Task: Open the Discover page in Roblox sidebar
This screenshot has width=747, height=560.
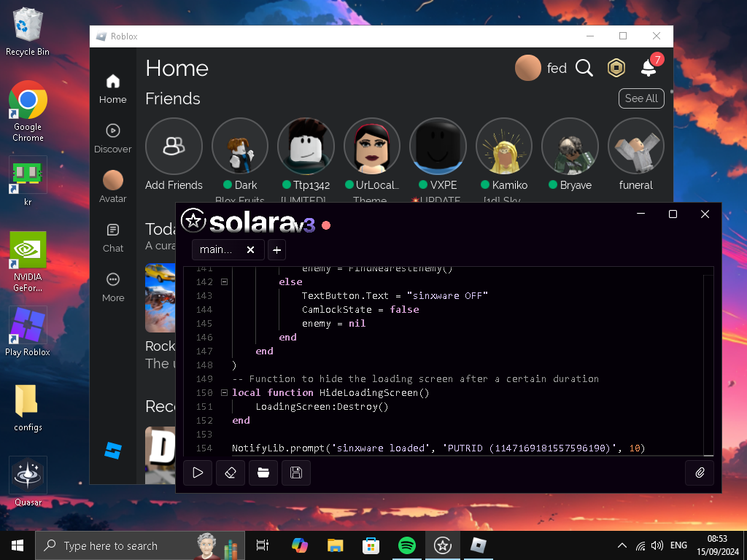Action: [113, 139]
